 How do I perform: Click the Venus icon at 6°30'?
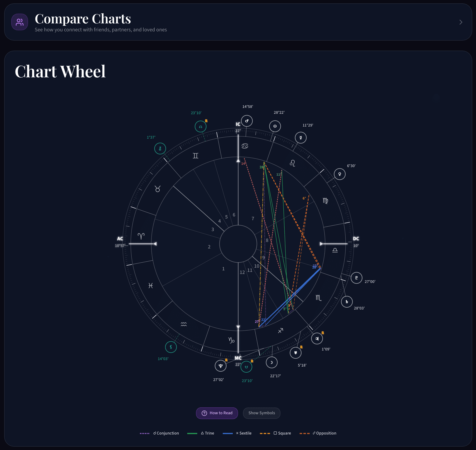340,174
